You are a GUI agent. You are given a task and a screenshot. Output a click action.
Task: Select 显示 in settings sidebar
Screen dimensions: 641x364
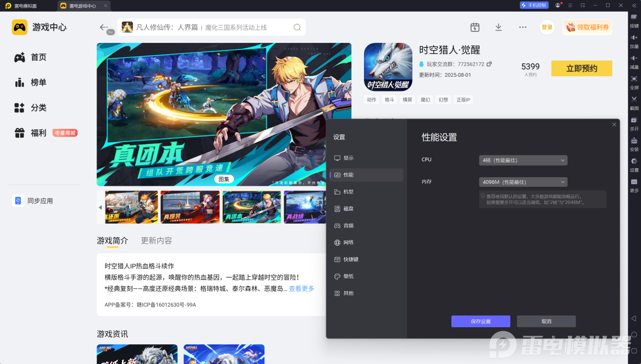coord(366,158)
